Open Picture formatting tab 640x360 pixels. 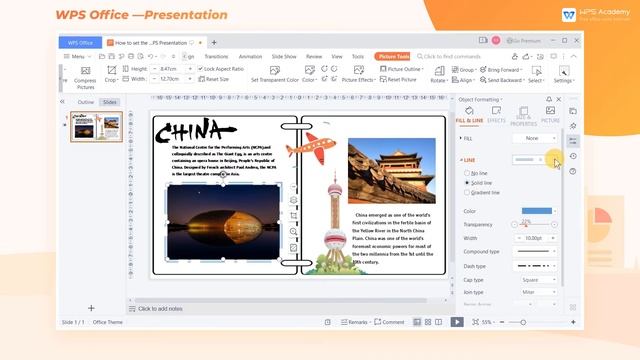pyautogui.click(x=550, y=115)
